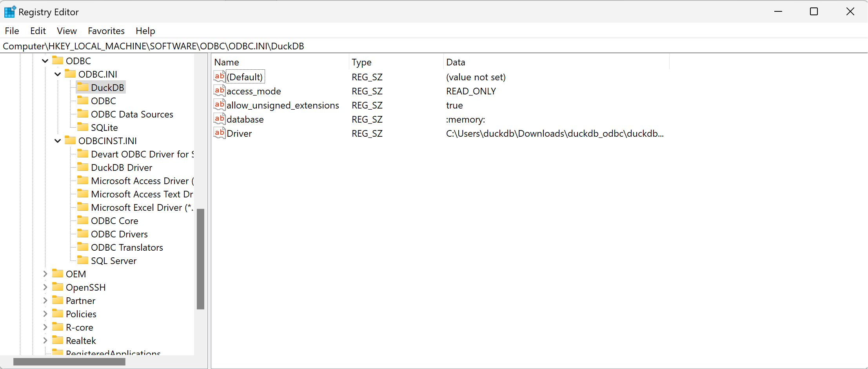Collapse the ODBCINST.INI key
Screen dimensions: 868x369
(57, 141)
